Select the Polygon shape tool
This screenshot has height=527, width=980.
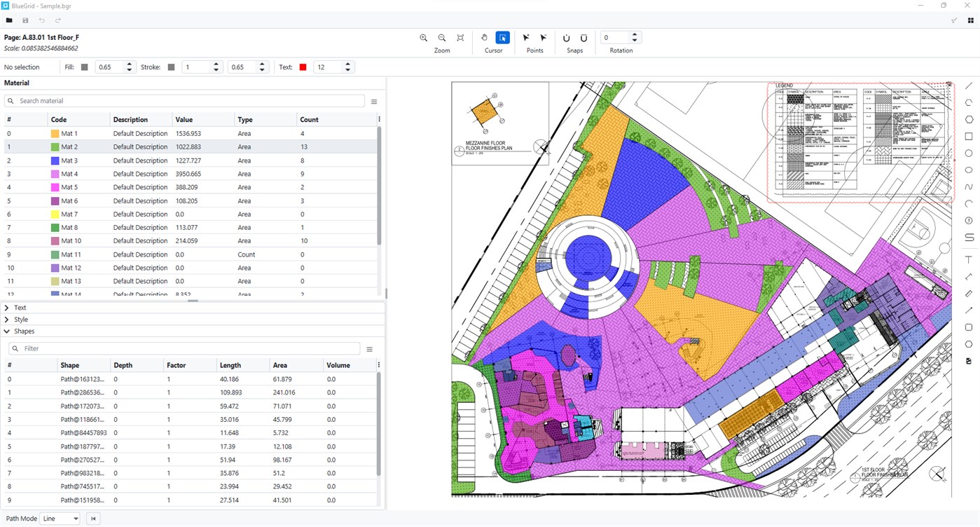point(969,120)
